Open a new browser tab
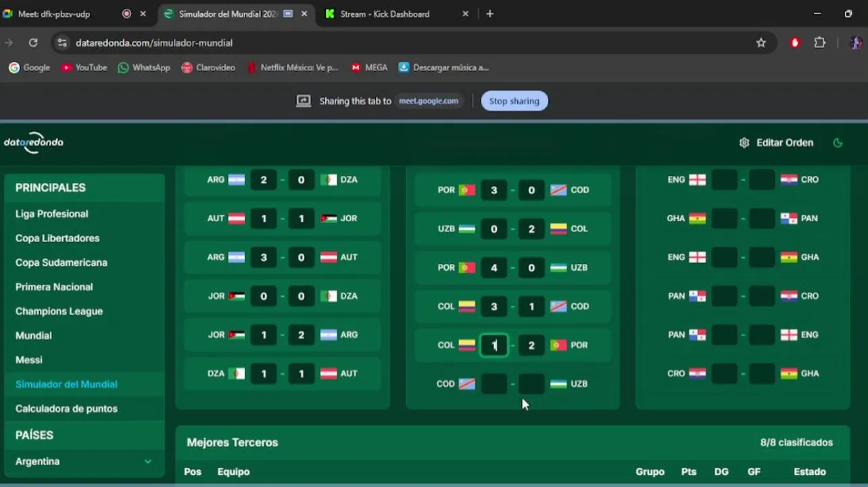The image size is (868, 487). coord(490,14)
